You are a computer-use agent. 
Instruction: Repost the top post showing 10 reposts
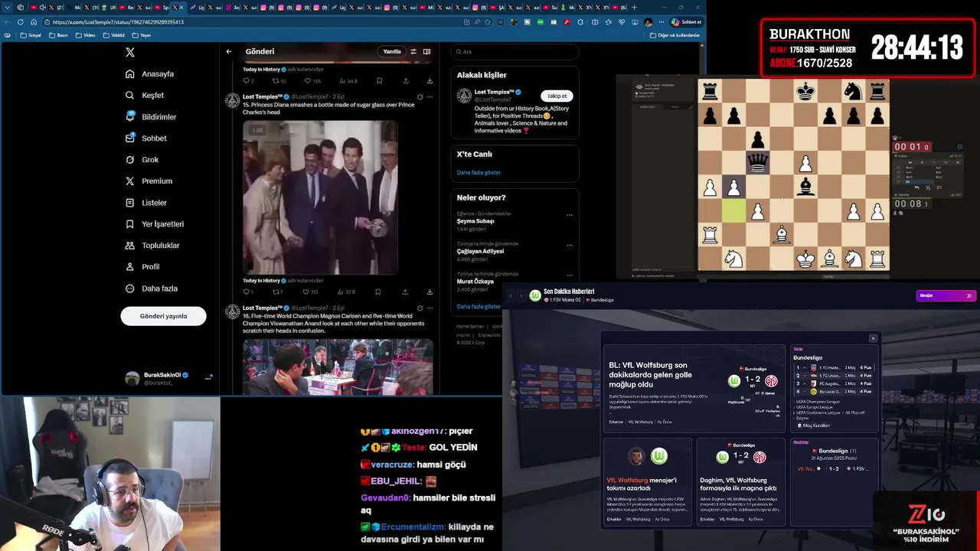[279, 80]
